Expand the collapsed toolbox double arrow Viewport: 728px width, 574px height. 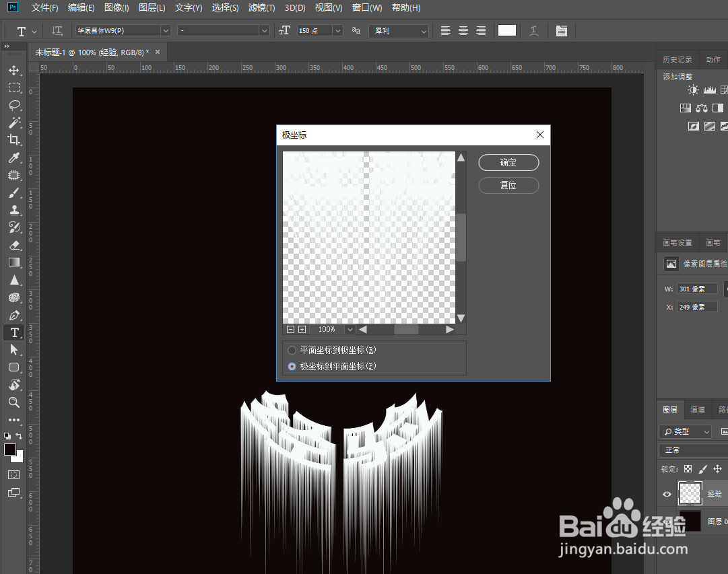pos(7,46)
